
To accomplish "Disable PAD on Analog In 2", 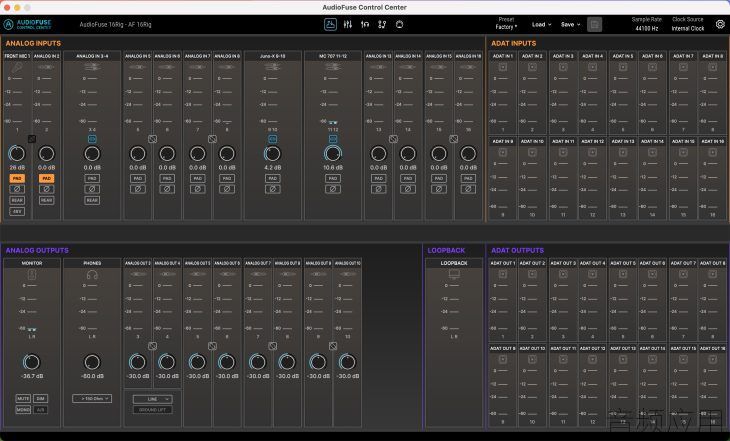I will (47, 178).
